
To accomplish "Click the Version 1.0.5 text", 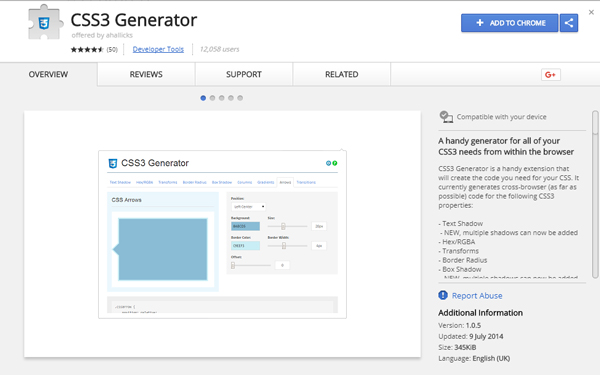I will tap(460, 325).
